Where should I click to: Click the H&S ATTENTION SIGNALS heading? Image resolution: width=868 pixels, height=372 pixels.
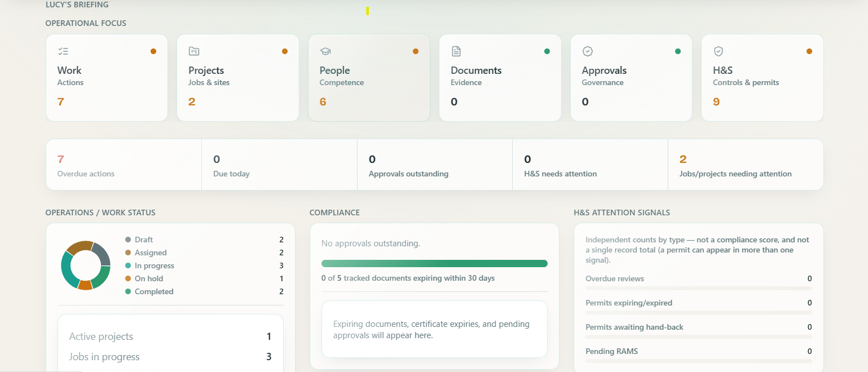pos(622,212)
